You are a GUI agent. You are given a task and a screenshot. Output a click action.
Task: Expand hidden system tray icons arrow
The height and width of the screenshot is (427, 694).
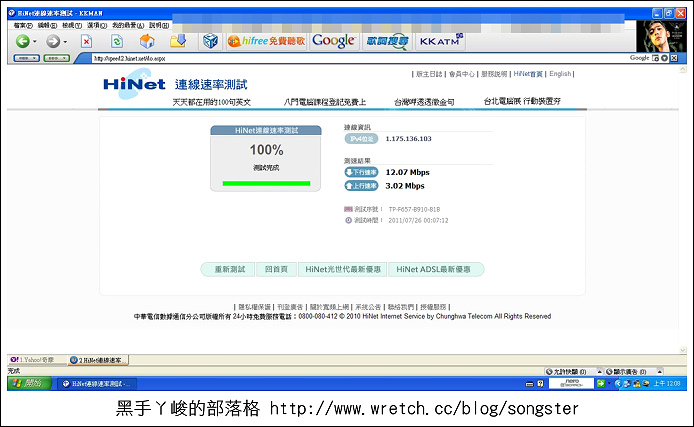(618, 384)
